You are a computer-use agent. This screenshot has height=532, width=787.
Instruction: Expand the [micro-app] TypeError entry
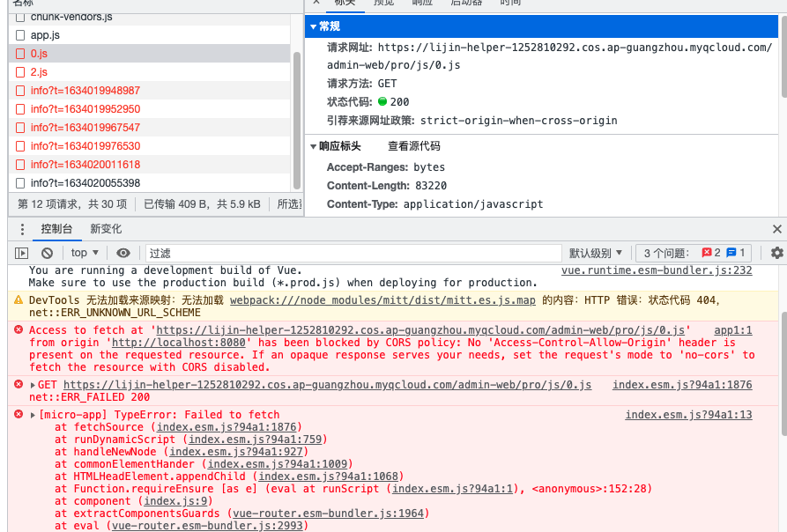click(33, 415)
